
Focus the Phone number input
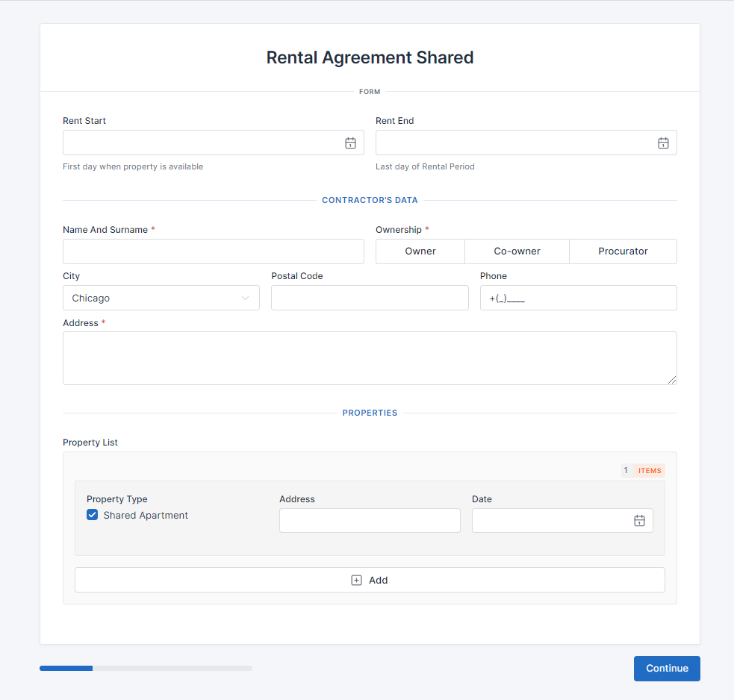pyautogui.click(x=578, y=298)
